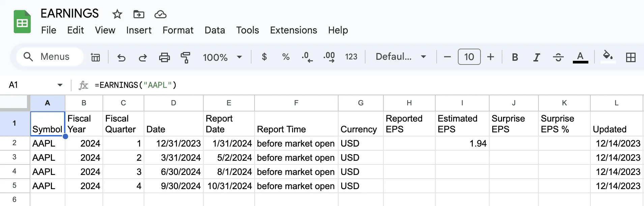Decrease font size with minus

tap(447, 57)
